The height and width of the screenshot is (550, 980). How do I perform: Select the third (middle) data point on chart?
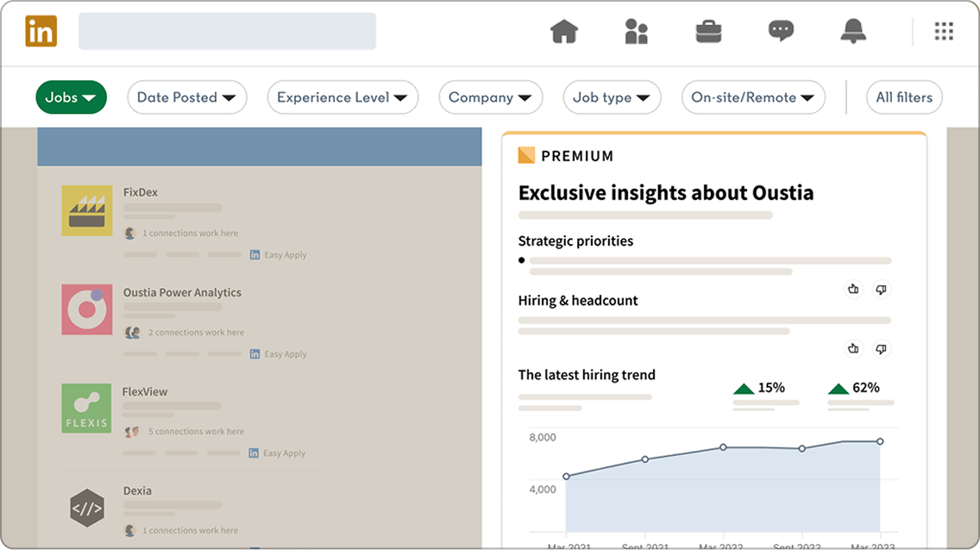click(723, 447)
